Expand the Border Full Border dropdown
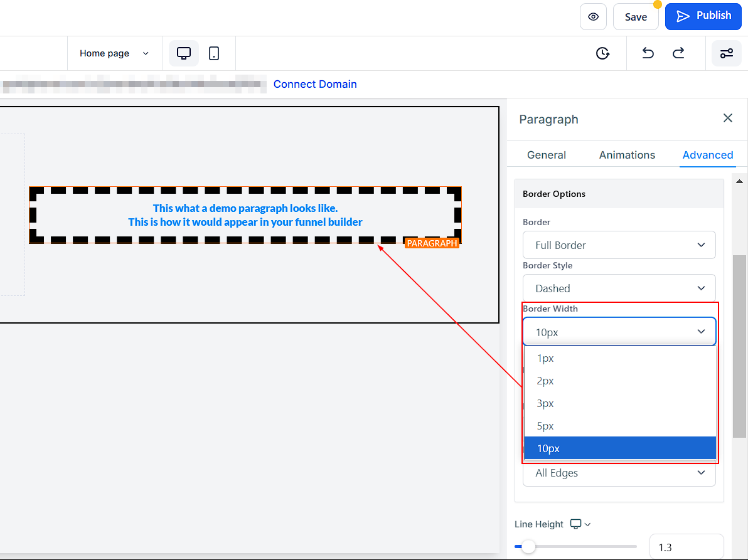The height and width of the screenshot is (560, 748). (619, 245)
